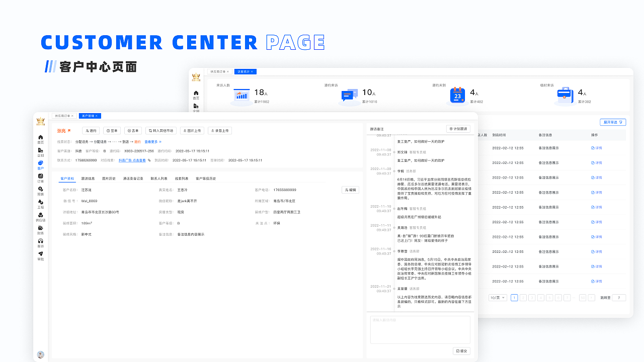The width and height of the screenshot is (644, 362).
Task: Switch to 客户资料 tab
Action: 67,178
